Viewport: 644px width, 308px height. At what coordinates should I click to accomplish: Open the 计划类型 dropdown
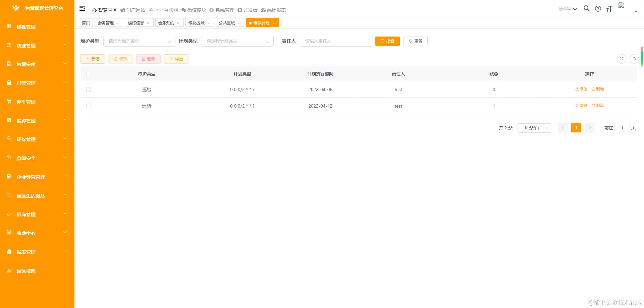pos(237,41)
